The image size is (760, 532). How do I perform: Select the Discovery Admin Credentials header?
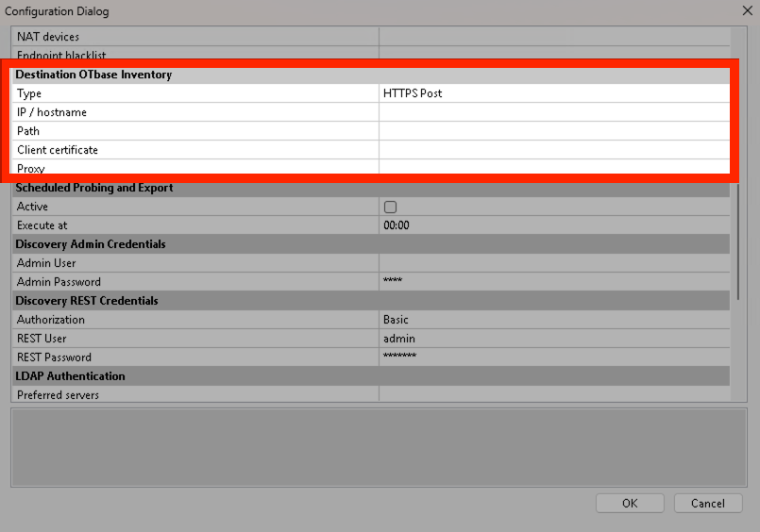pos(371,244)
